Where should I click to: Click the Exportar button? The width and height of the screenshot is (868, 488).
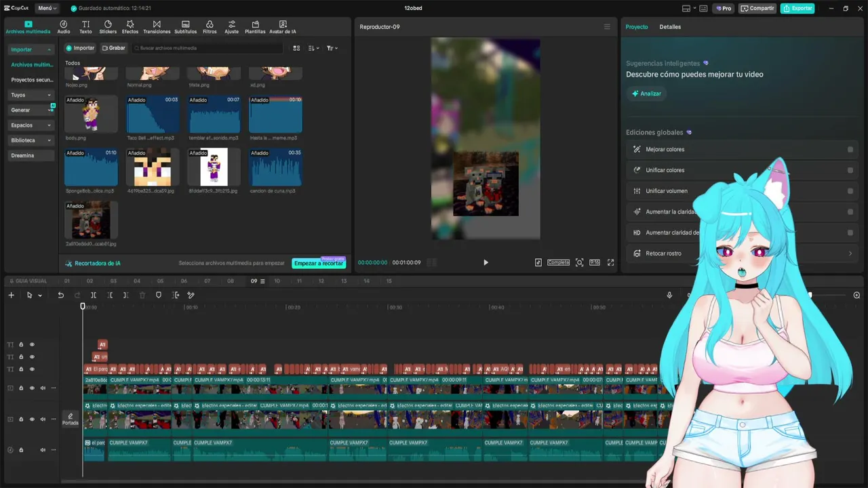(x=797, y=8)
